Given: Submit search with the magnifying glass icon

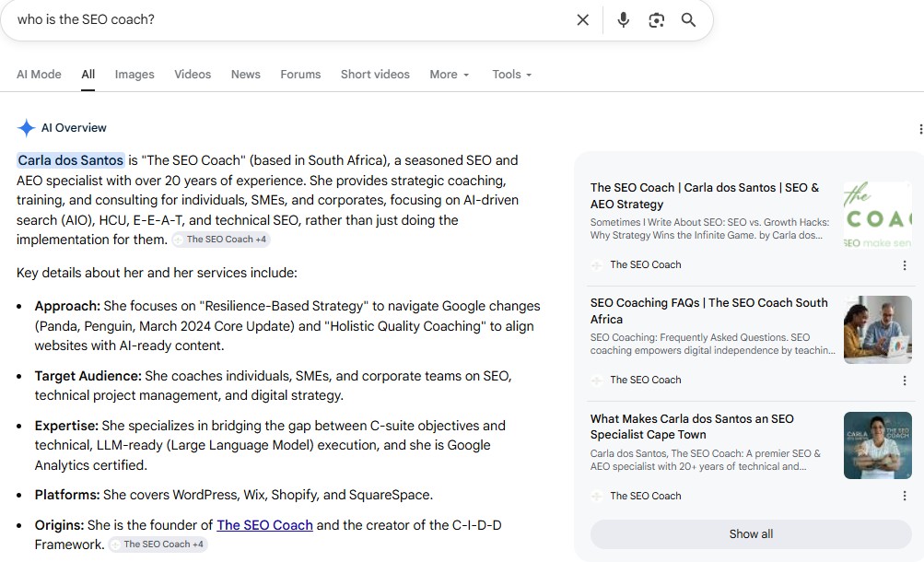Looking at the screenshot, I should [688, 20].
